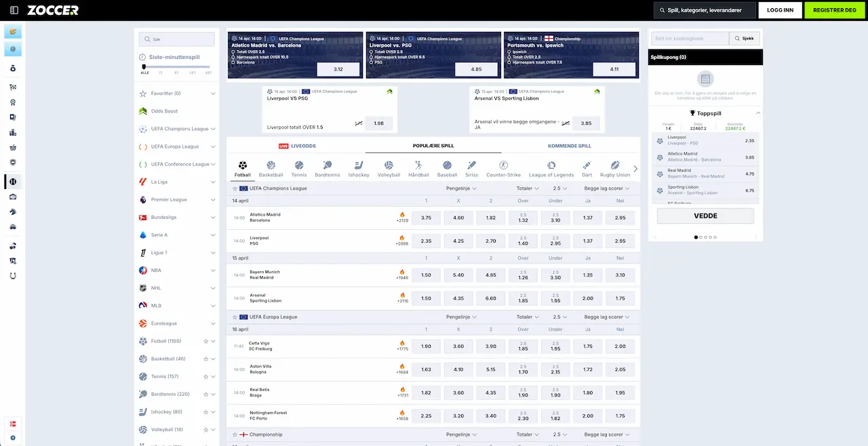The width and height of the screenshot is (868, 446).
Task: Select the Rugby Union icon
Action: [615, 165]
